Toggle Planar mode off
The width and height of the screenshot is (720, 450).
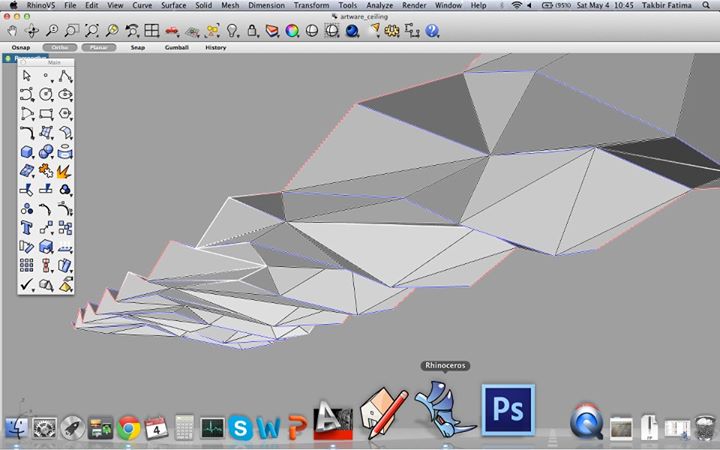coord(98,47)
